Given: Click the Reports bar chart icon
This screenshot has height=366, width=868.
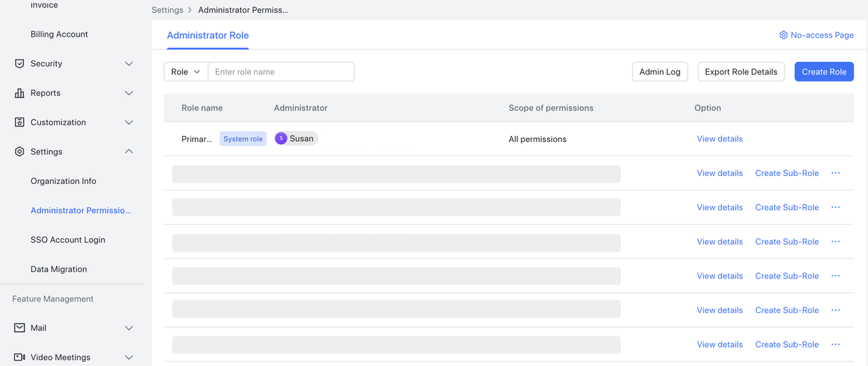Looking at the screenshot, I should pos(20,93).
